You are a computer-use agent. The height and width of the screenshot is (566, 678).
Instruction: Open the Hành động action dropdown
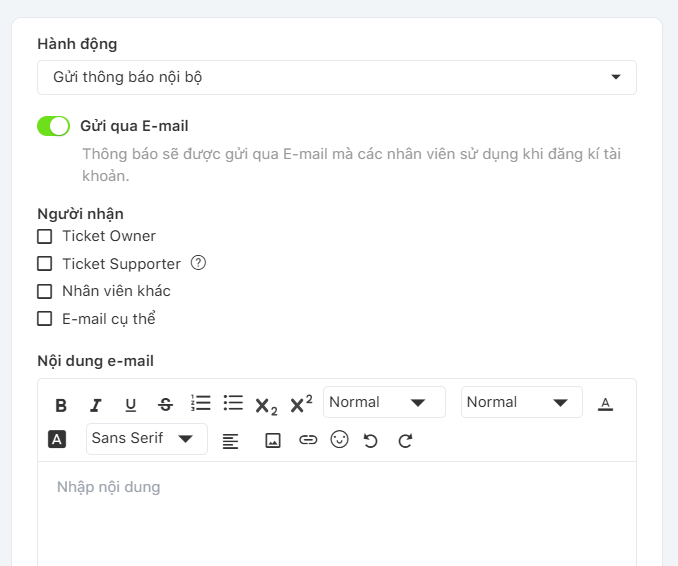click(x=337, y=77)
